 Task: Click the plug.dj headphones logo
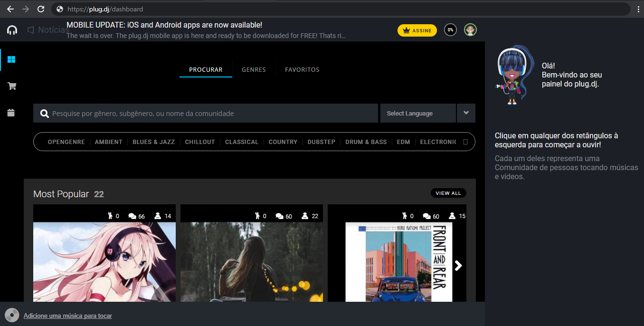tap(12, 30)
